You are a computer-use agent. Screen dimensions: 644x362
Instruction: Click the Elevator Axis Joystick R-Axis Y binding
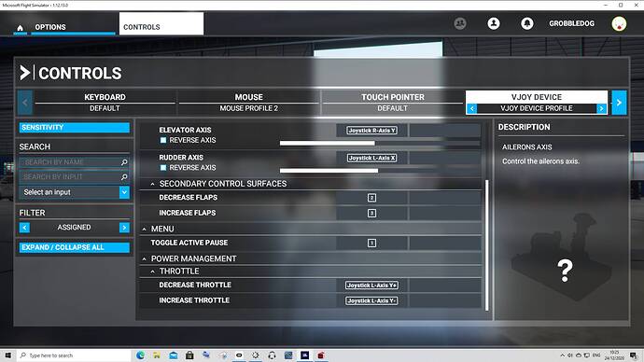371,131
